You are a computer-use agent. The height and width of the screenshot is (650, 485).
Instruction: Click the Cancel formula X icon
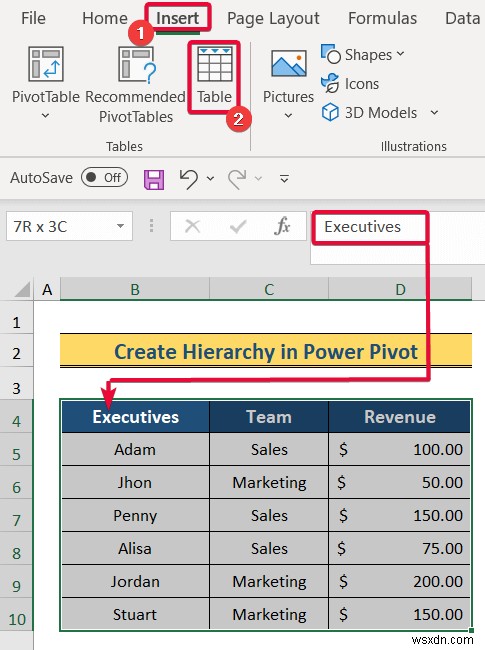tap(192, 226)
